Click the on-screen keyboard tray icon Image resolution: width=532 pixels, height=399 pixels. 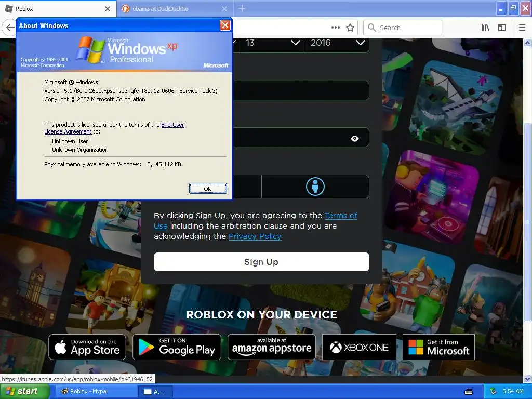[469, 392]
